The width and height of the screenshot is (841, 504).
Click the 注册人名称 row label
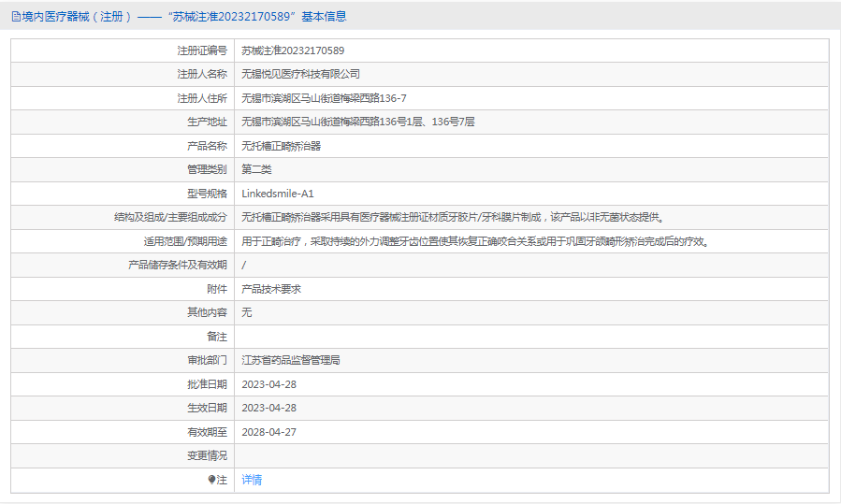[x=202, y=74]
